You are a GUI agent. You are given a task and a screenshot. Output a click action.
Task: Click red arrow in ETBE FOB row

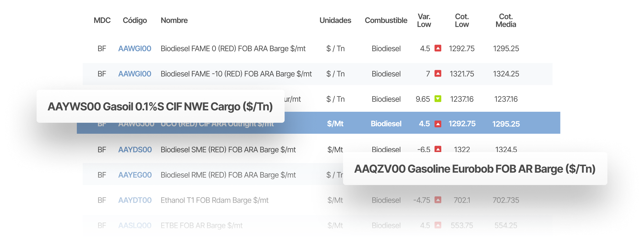438,225
